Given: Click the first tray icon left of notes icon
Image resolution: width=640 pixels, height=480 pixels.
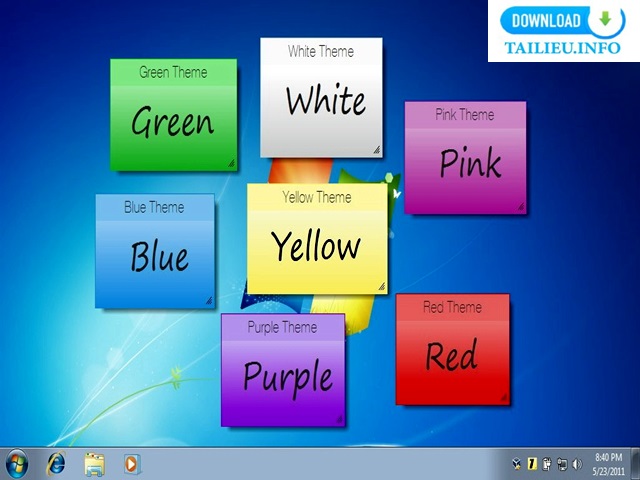Looking at the screenshot, I should [x=517, y=464].
